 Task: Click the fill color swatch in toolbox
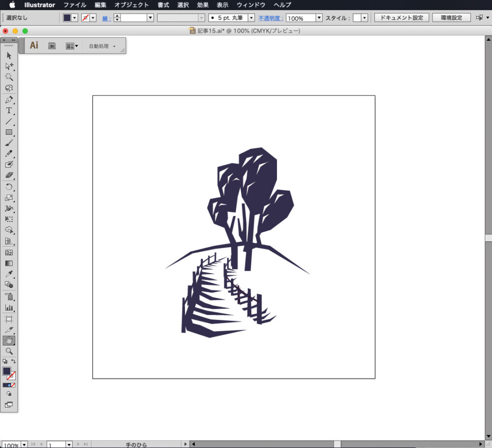(7, 371)
